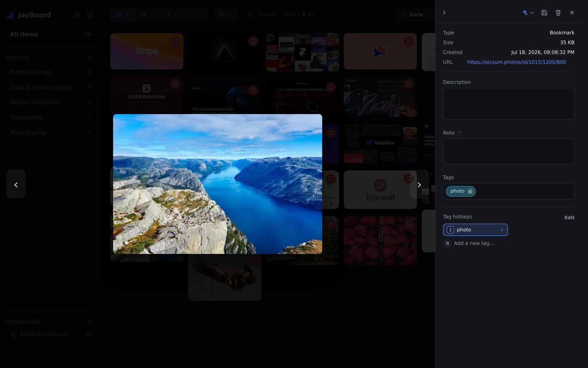588x368 pixels.
Task: Toggle the sidebar panel layout icon
Action: pyautogui.click(x=90, y=15)
